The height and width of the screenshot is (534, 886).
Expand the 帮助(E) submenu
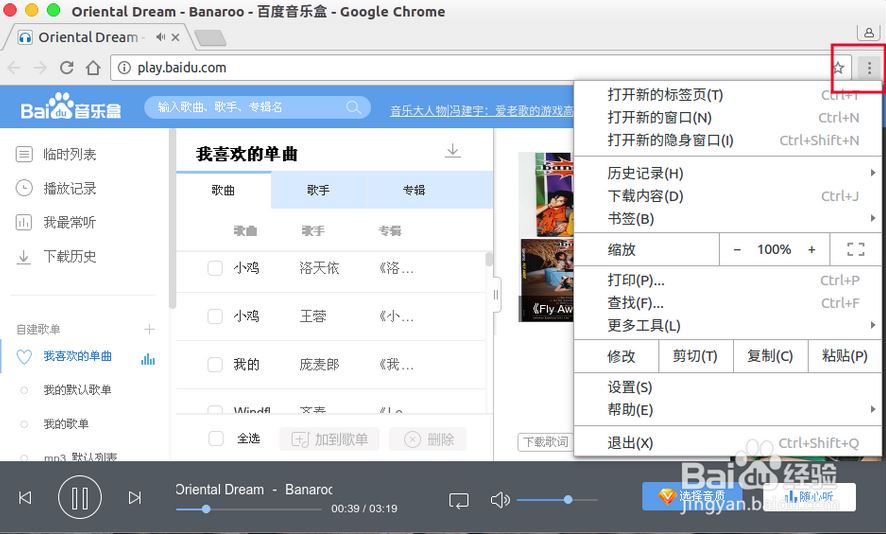[x=728, y=410]
